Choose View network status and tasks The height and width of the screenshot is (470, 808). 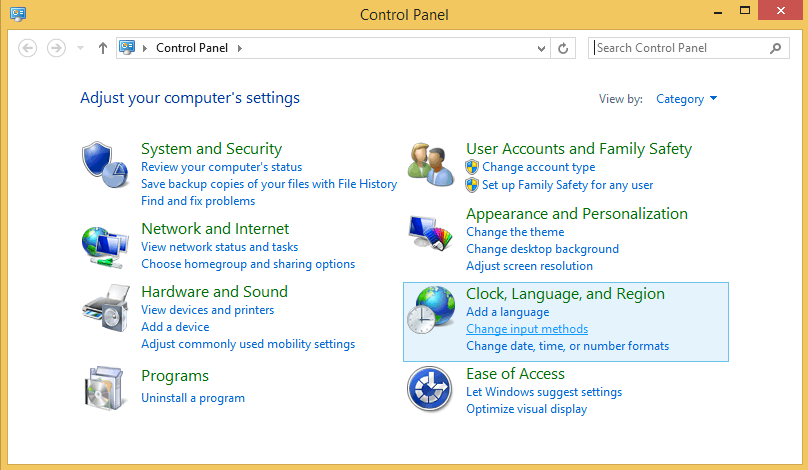pyautogui.click(x=220, y=247)
